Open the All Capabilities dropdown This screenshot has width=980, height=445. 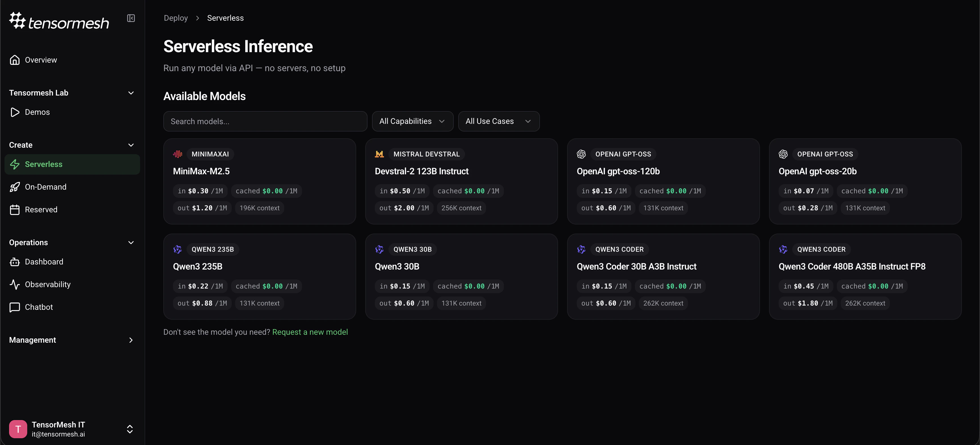coord(412,121)
